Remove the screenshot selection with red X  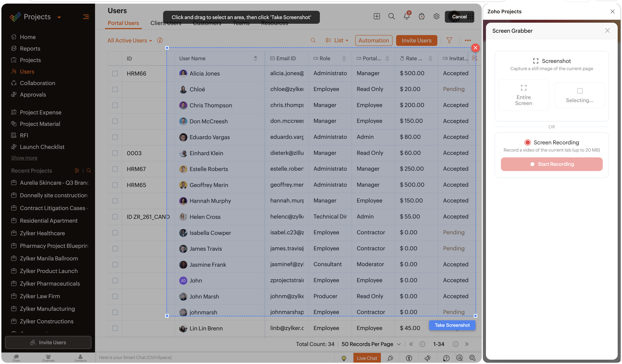(475, 48)
